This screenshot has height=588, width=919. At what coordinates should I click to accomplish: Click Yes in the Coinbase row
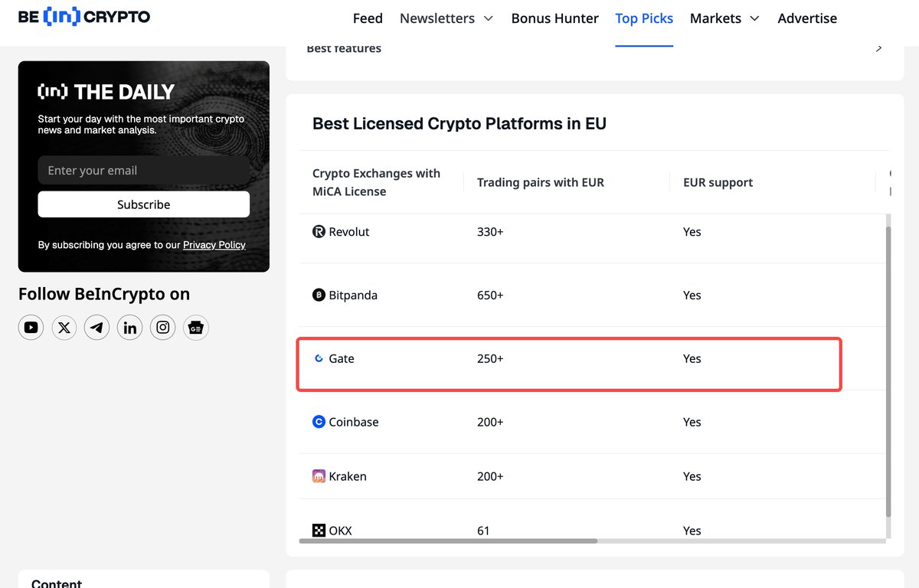click(692, 423)
